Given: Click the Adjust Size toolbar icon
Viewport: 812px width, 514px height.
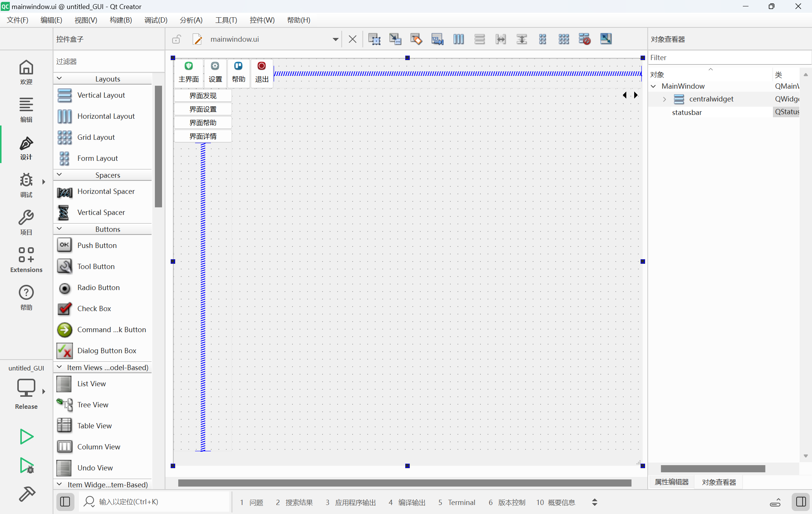Looking at the screenshot, I should pyautogui.click(x=606, y=39).
